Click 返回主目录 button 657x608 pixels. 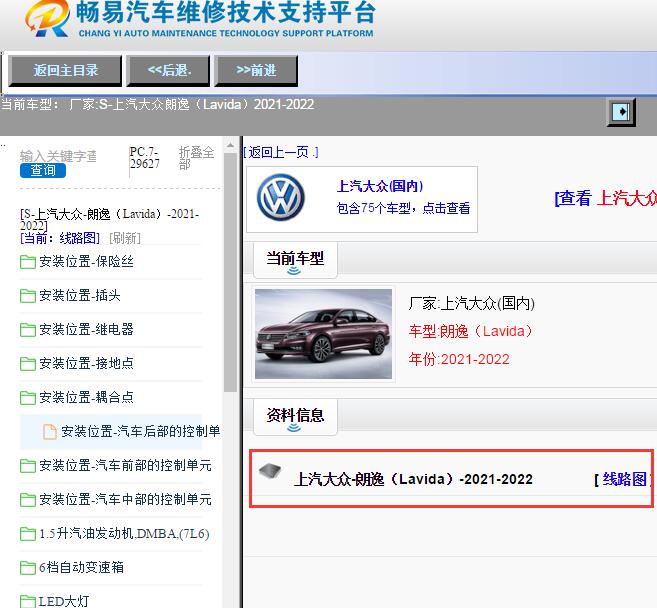tap(65, 70)
